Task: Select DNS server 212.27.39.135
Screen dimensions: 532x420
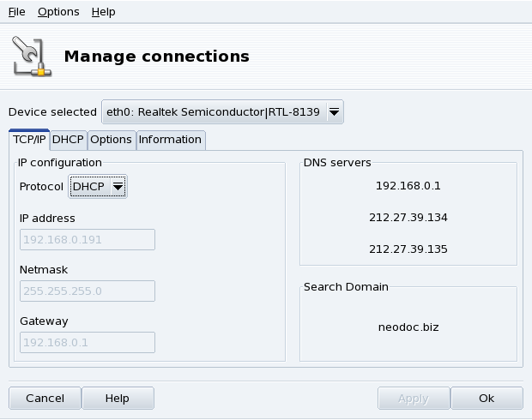Action: pos(408,249)
